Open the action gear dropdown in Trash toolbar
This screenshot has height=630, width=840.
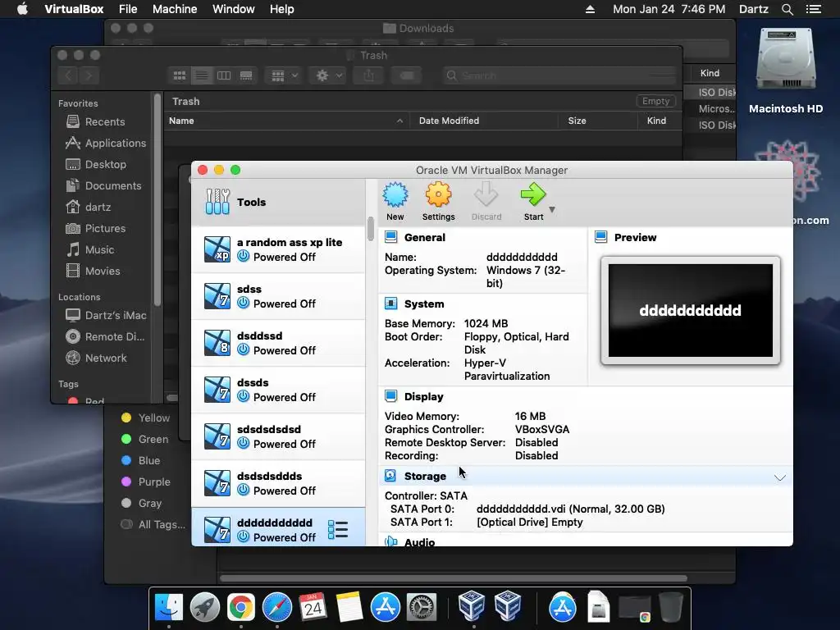(329, 75)
